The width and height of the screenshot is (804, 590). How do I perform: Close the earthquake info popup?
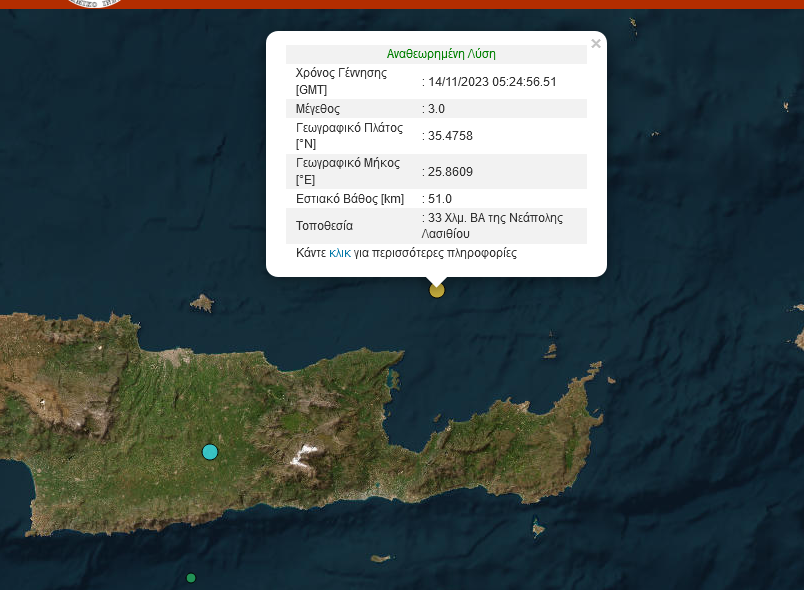(x=596, y=44)
